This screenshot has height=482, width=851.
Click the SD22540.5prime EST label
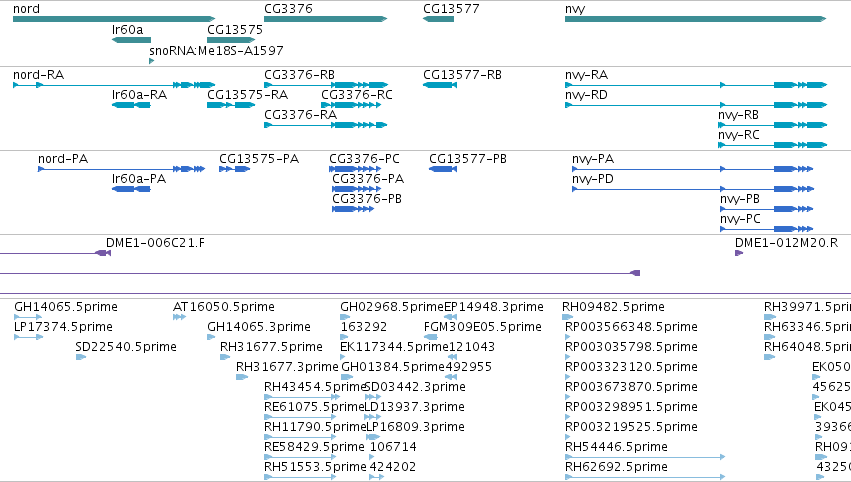[x=126, y=347]
